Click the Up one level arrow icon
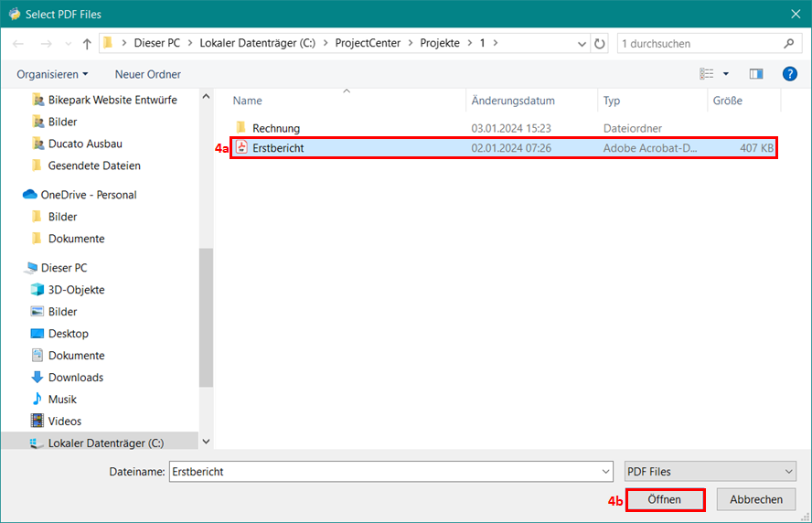This screenshot has height=523, width=812. pyautogui.click(x=87, y=44)
